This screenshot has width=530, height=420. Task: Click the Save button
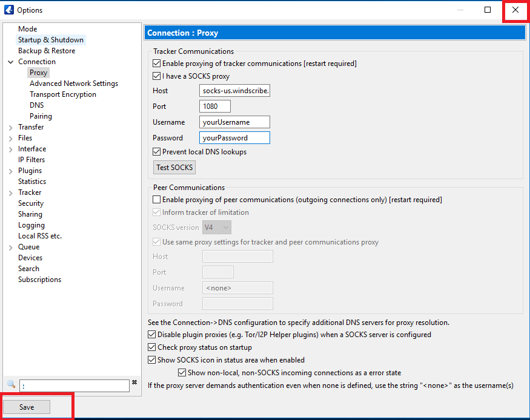27,407
